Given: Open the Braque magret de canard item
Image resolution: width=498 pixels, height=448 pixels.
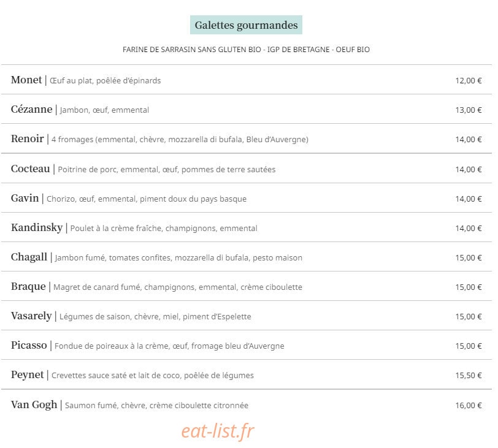Looking at the screenshot, I should point(247,286).
